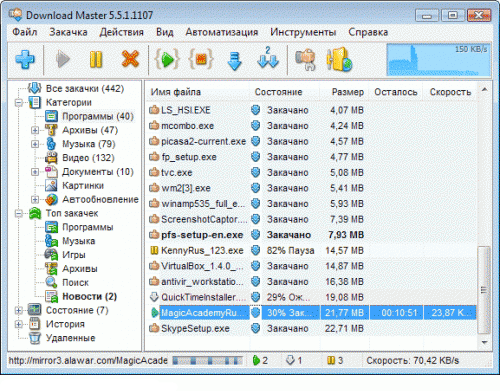Expand the Автообновление node
Viewport: 500px width, 391px height.
[x=35, y=199]
